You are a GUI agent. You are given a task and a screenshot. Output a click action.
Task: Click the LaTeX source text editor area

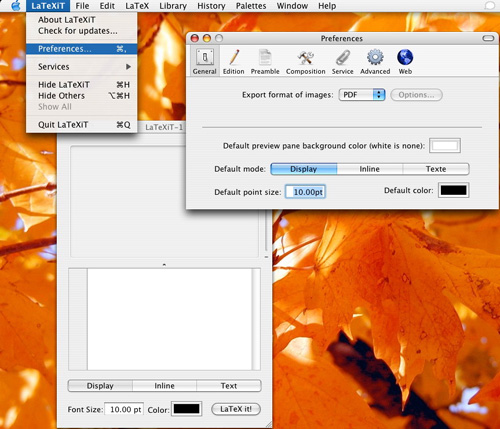(x=169, y=319)
